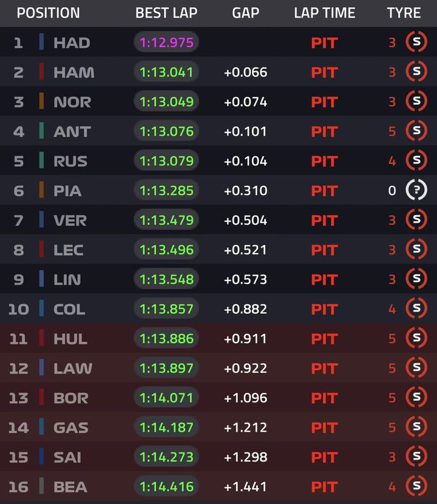Select HAD's purple 1:12.975 best lap
Screen dimensions: 437x504
166,42
